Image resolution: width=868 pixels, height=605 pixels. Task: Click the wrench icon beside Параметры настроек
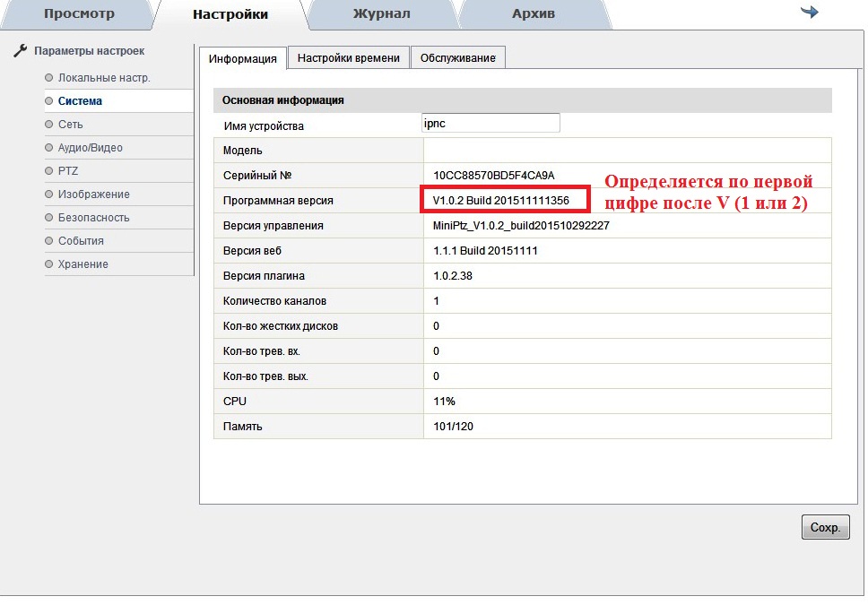pyautogui.click(x=21, y=52)
